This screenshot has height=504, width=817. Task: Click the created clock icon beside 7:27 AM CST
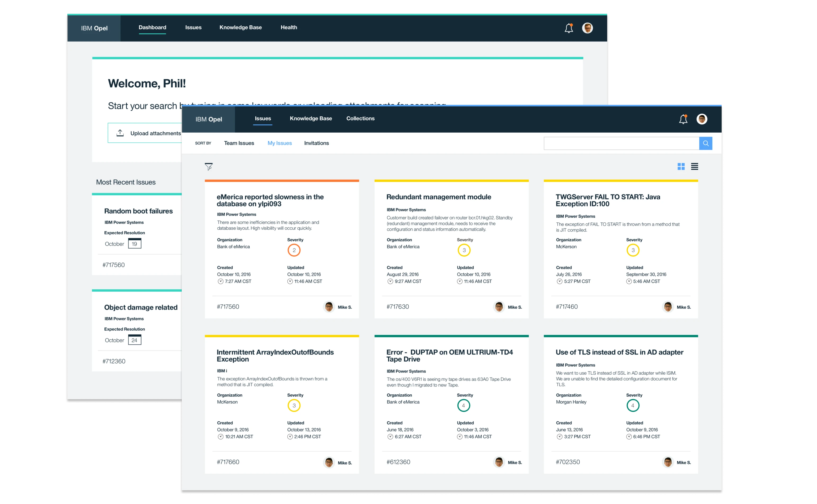pyautogui.click(x=220, y=281)
